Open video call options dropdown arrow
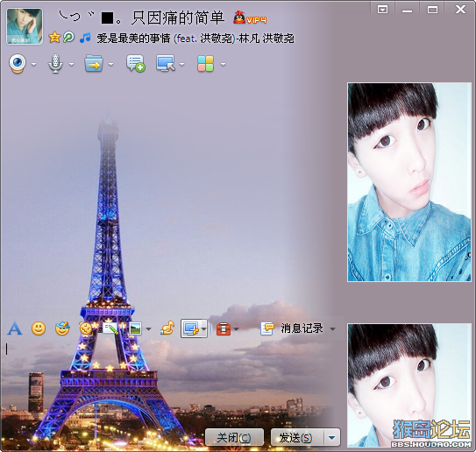Screen dimensions: 476x452 pos(33,64)
